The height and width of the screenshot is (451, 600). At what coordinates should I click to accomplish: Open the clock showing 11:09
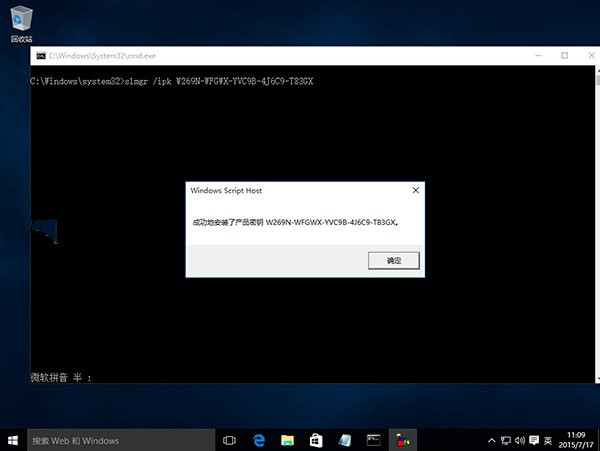[576, 440]
